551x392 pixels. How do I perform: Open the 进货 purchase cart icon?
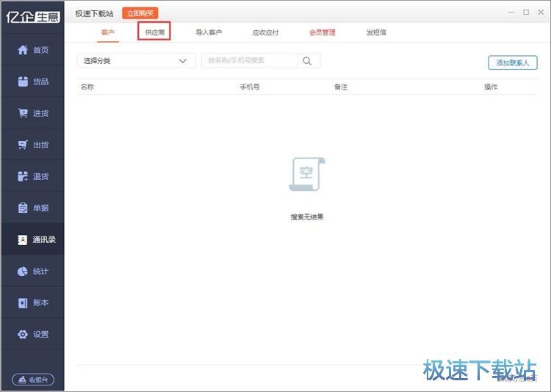(x=23, y=113)
